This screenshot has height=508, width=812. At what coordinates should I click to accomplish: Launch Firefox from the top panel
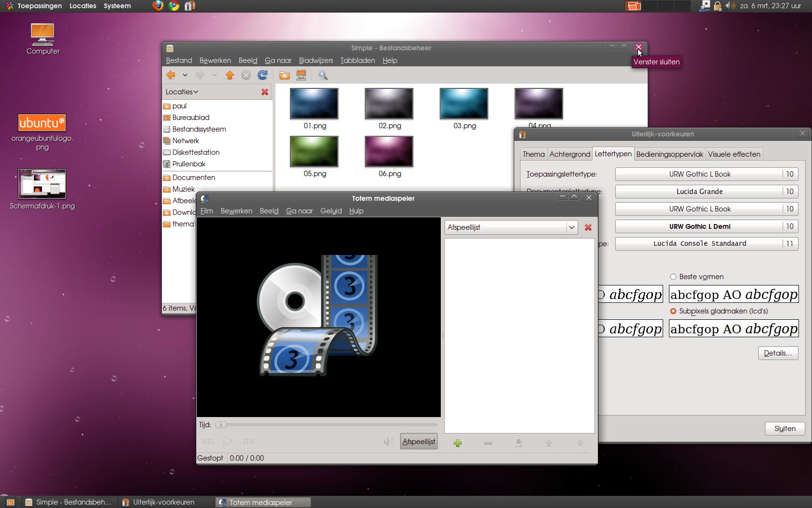click(x=158, y=6)
